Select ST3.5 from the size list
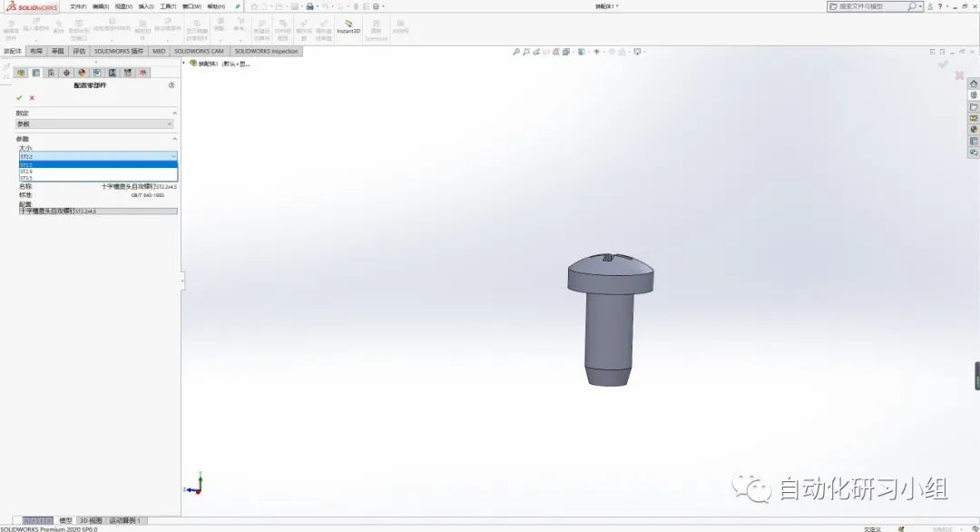Screen dimensions: 980x532 (98, 178)
